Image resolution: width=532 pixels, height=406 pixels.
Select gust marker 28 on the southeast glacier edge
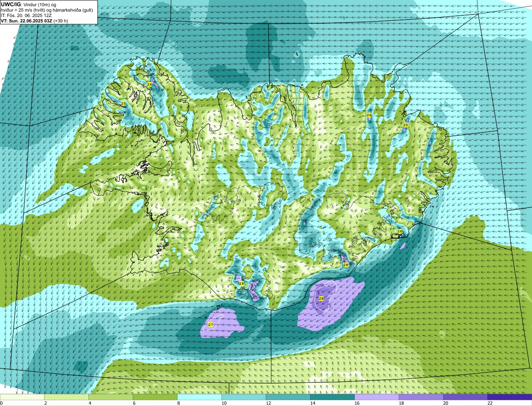coord(345,265)
